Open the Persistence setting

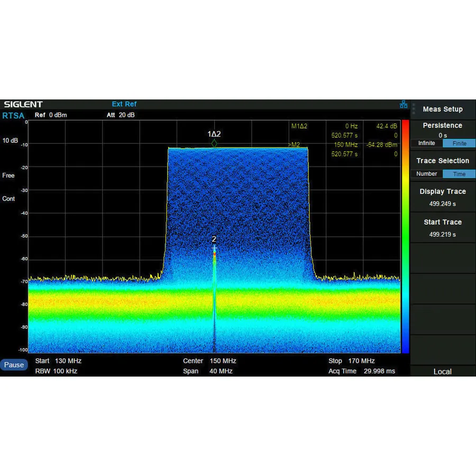click(x=443, y=125)
